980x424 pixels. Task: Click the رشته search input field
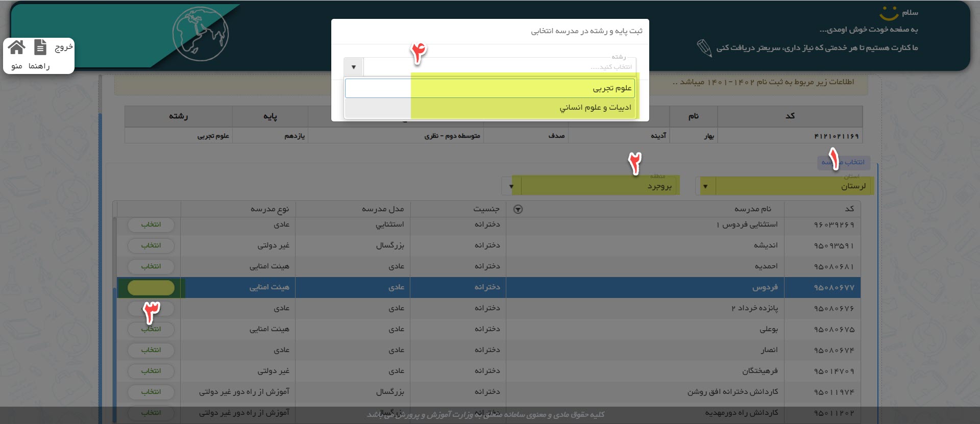(x=498, y=67)
